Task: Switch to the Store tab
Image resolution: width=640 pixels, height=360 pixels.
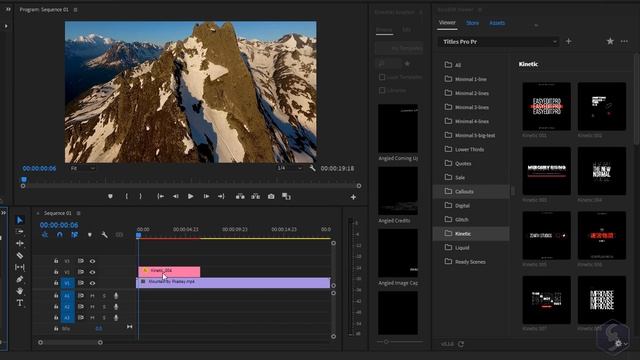Action: click(472, 23)
